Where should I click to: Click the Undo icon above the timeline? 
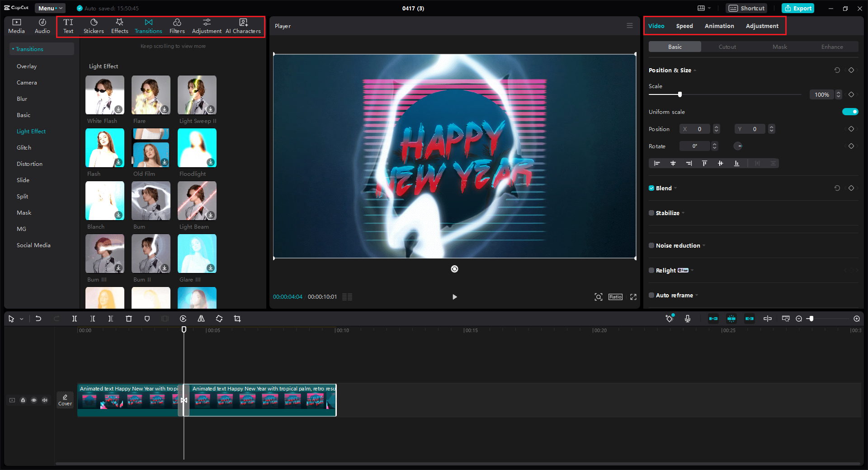[x=38, y=319]
